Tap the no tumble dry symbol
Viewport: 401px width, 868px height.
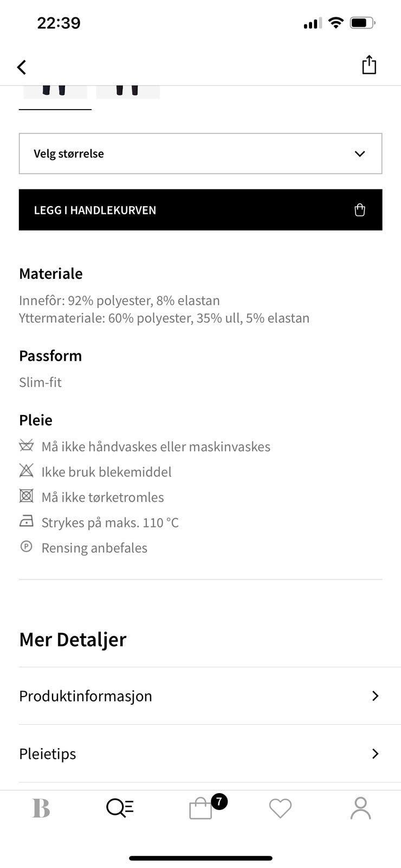(x=26, y=496)
